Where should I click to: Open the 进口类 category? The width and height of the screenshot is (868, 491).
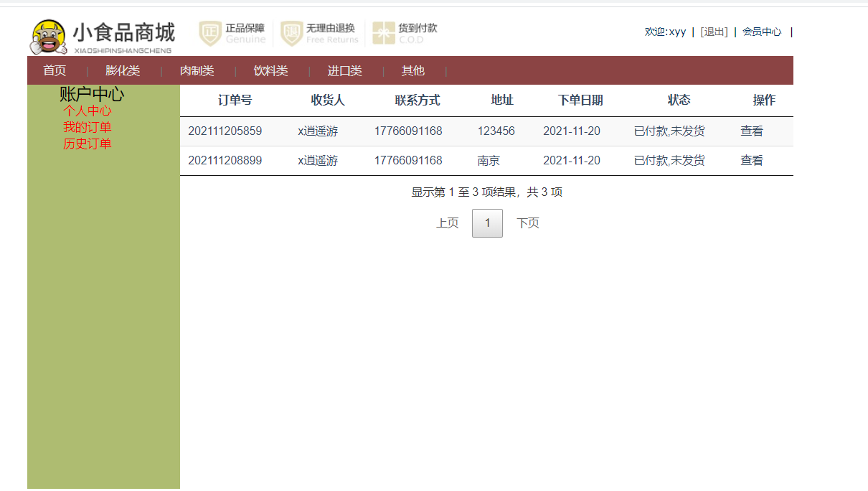click(x=344, y=70)
